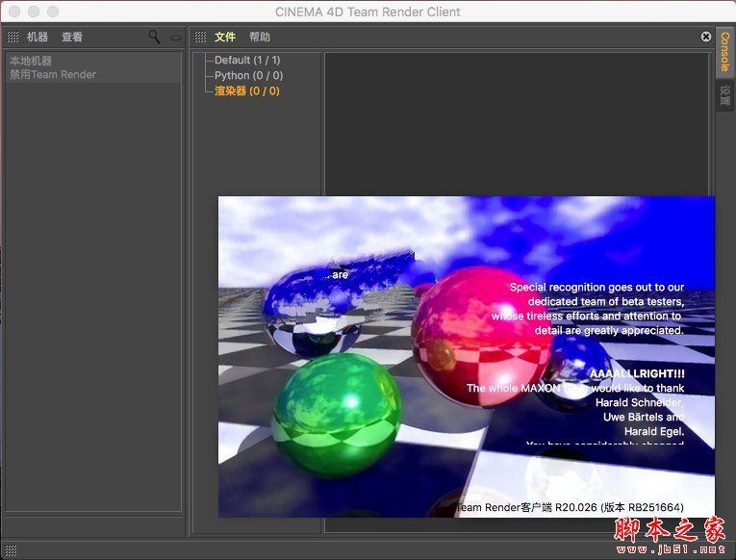Select the 渲染器 (0 / 0) log category
Image resolution: width=736 pixels, height=560 pixels.
tap(247, 91)
